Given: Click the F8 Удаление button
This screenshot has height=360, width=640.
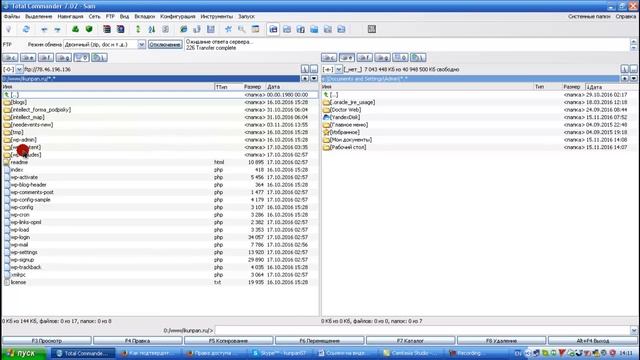Looking at the screenshot, I should (x=502, y=340).
